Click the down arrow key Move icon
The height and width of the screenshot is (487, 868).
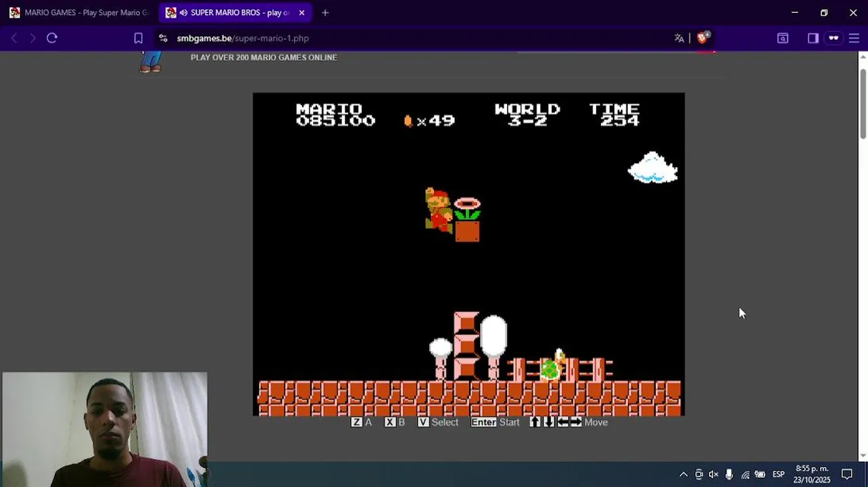pyautogui.click(x=548, y=422)
